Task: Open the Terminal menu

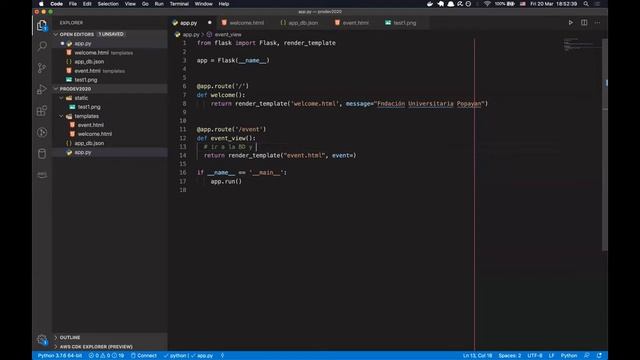Action: click(179, 4)
